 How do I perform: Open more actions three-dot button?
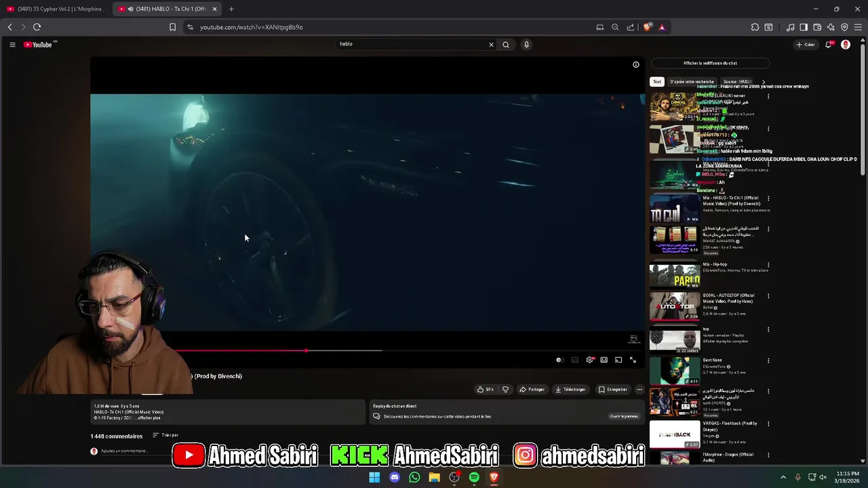(x=639, y=390)
